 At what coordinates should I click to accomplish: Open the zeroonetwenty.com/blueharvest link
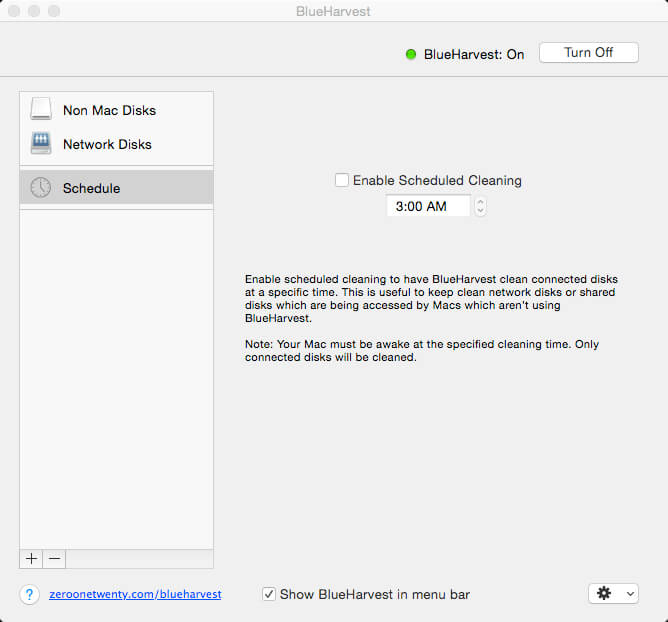tap(135, 594)
